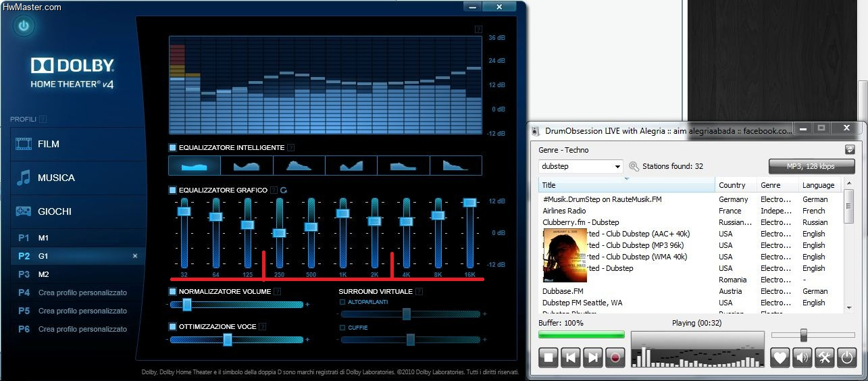Sort stations by Language column
The height and width of the screenshot is (381, 868).
point(819,185)
